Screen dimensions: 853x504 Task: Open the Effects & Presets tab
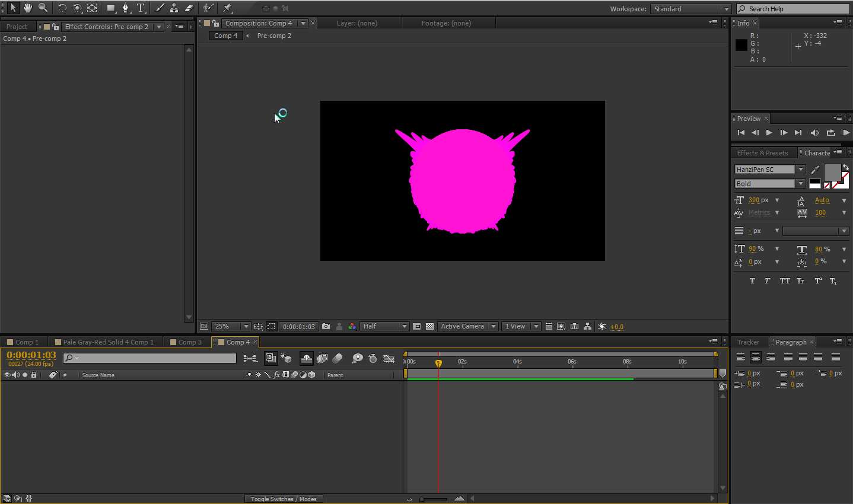(762, 153)
